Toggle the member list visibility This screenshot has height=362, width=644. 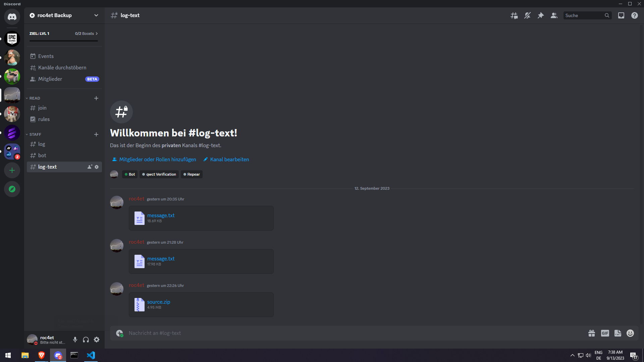(x=554, y=15)
